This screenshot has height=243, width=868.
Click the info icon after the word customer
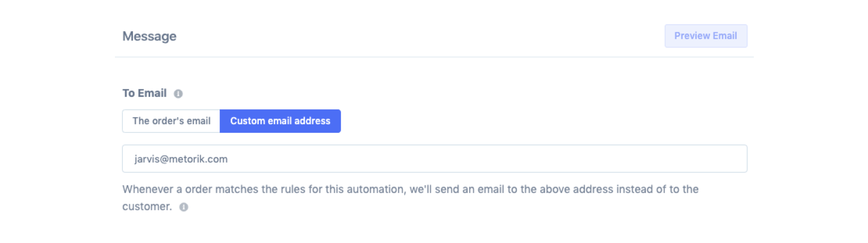(183, 207)
